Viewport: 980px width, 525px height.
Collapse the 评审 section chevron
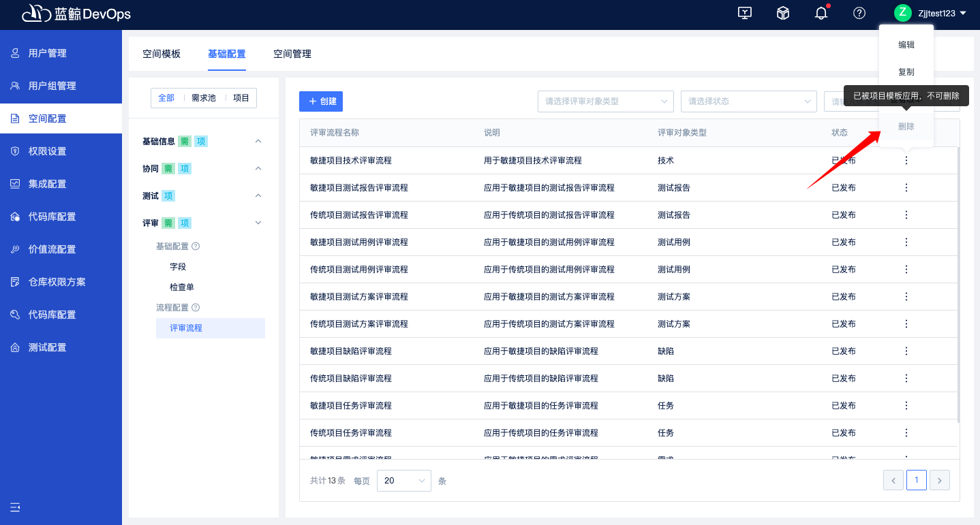tap(258, 223)
